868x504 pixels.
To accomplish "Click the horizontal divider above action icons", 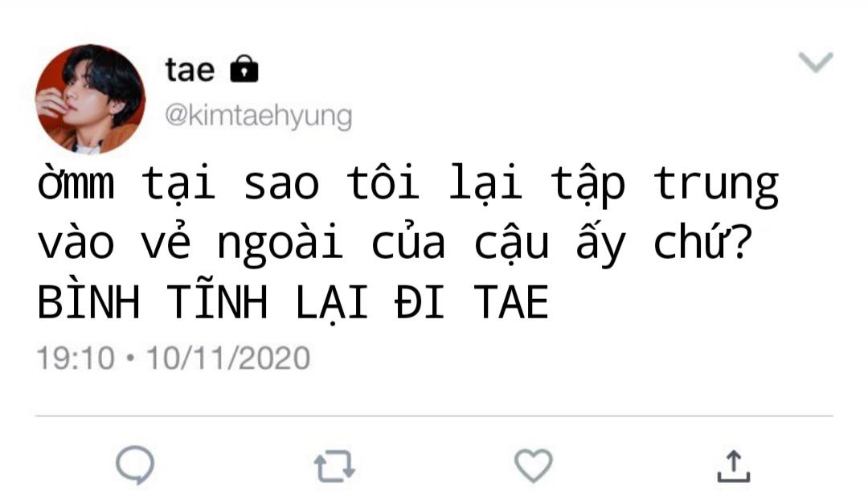I will pyautogui.click(x=434, y=416).
